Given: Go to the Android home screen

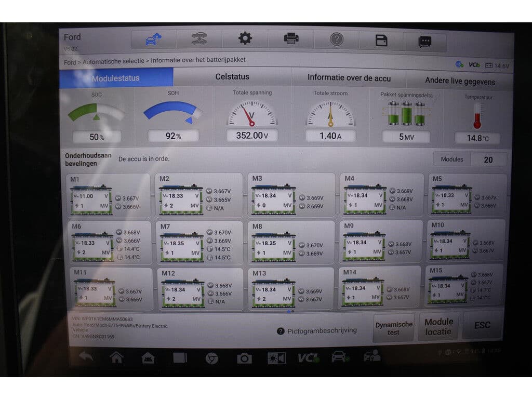Looking at the screenshot, I should (x=116, y=357).
